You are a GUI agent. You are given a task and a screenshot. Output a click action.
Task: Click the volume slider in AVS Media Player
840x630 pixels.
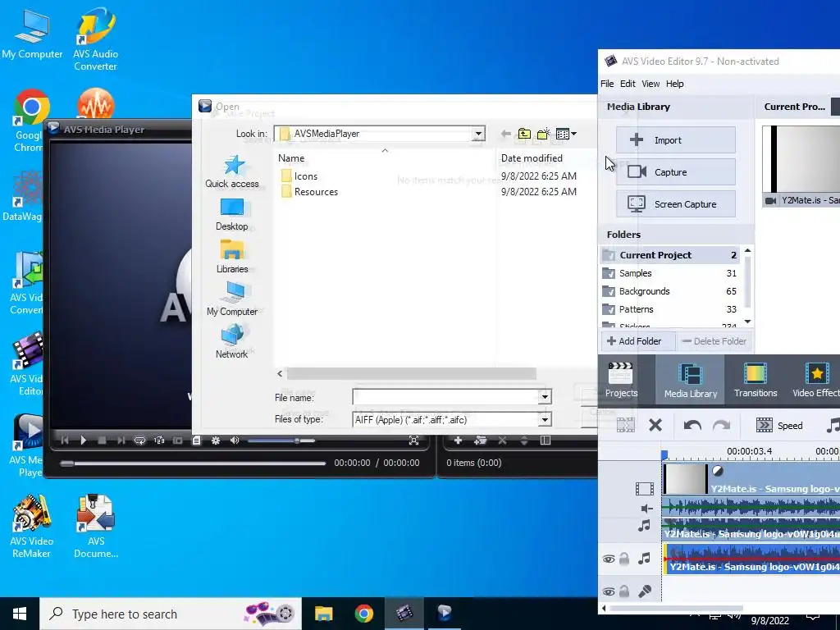281,441
